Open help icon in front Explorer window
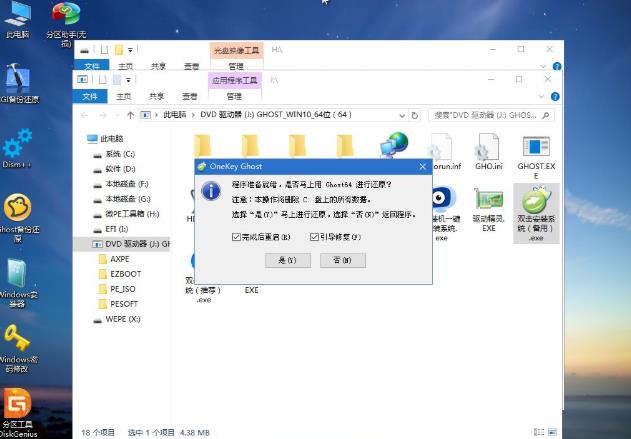Screen dimensions: 631x439 [x=555, y=97]
